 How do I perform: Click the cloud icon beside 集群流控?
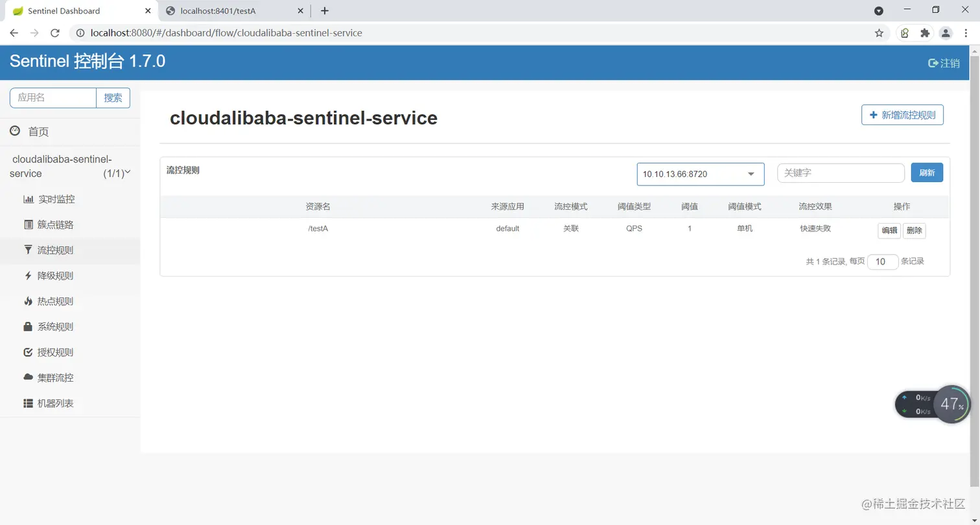pos(28,377)
